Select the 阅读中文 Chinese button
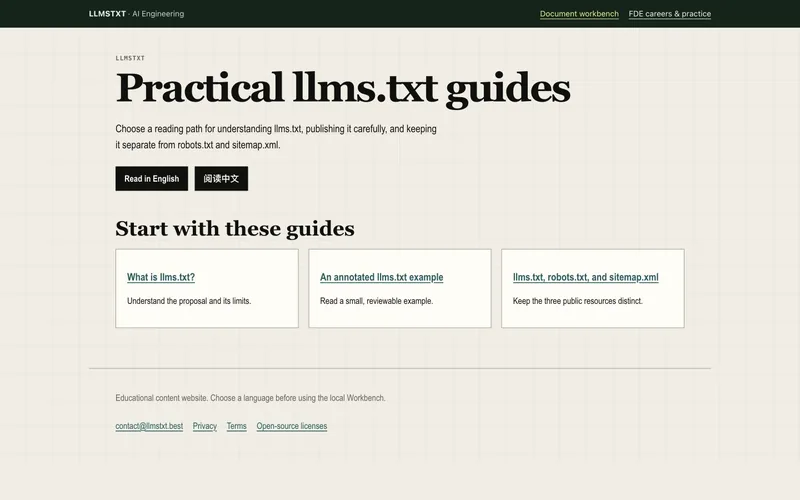The image size is (800, 500). click(x=221, y=179)
